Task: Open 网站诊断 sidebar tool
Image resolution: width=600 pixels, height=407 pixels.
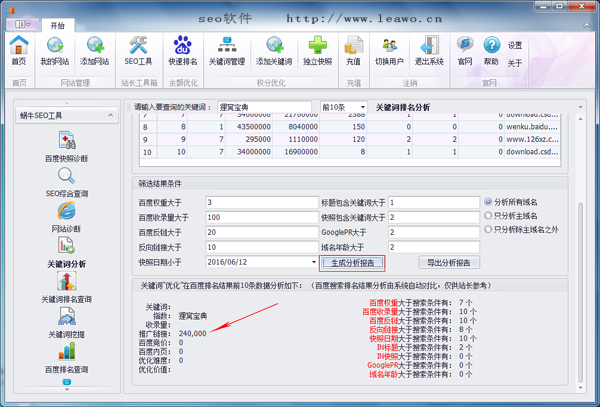Action: (x=67, y=217)
